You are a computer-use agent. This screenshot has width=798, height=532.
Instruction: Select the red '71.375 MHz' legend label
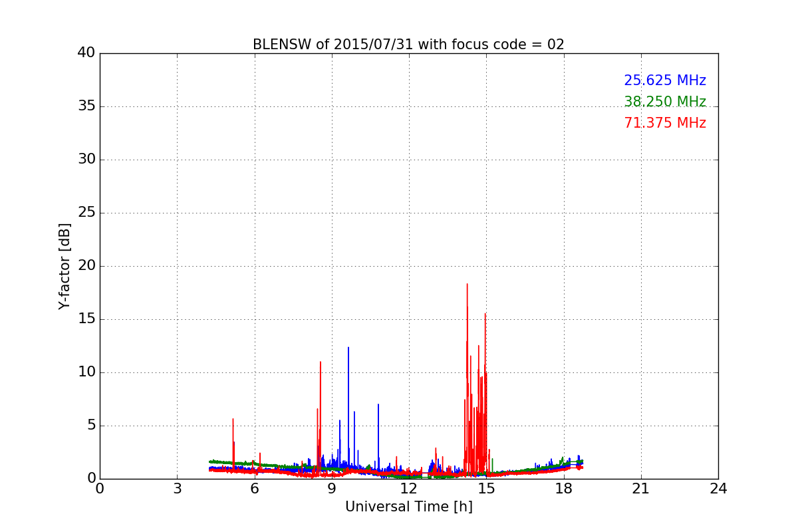pos(665,123)
